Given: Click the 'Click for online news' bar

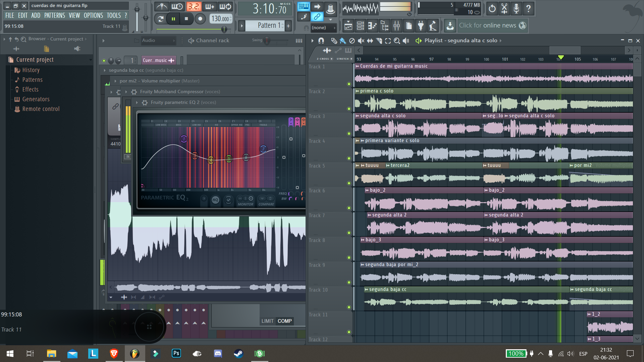Looking at the screenshot, I should tap(492, 25).
